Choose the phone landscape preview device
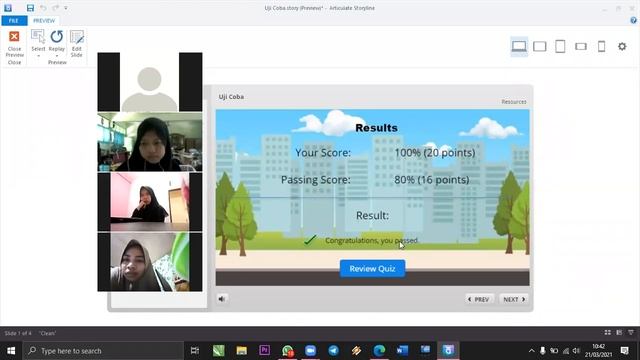Image resolution: width=640 pixels, height=360 pixels. tap(581, 47)
